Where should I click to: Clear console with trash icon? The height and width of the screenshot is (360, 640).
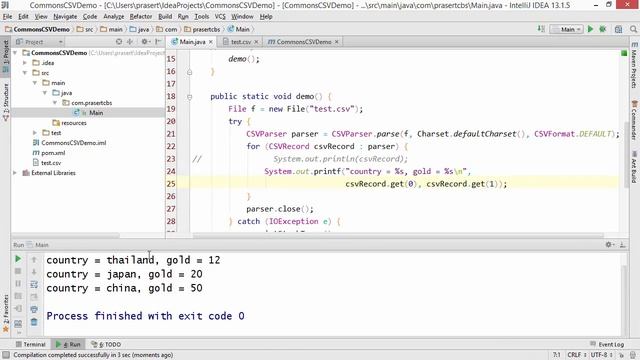(34, 322)
